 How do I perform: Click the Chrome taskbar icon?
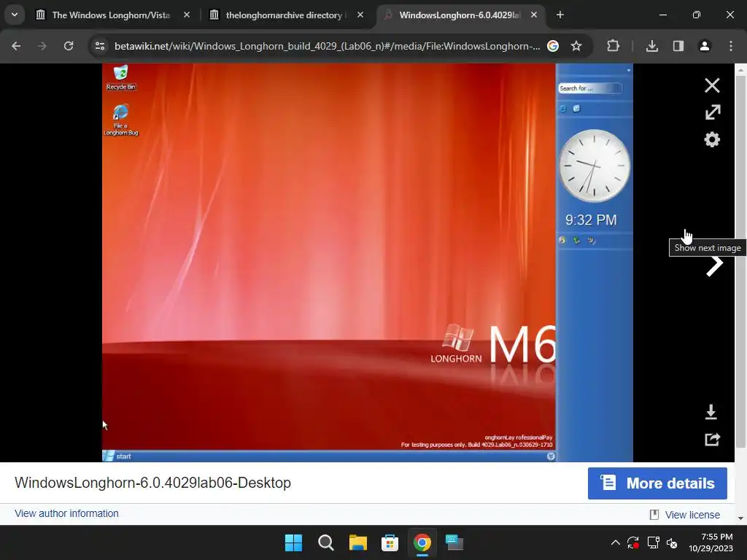point(422,542)
